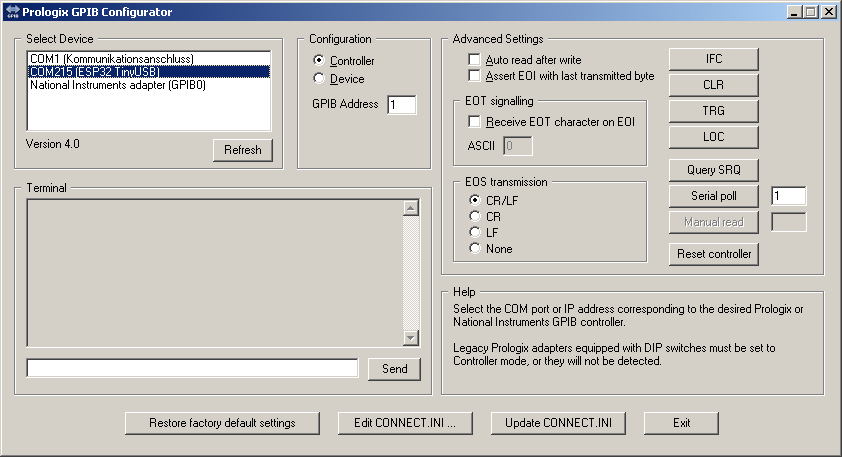Minimize the Prologix GPIB Configurator window
842x457 pixels.
point(795,12)
